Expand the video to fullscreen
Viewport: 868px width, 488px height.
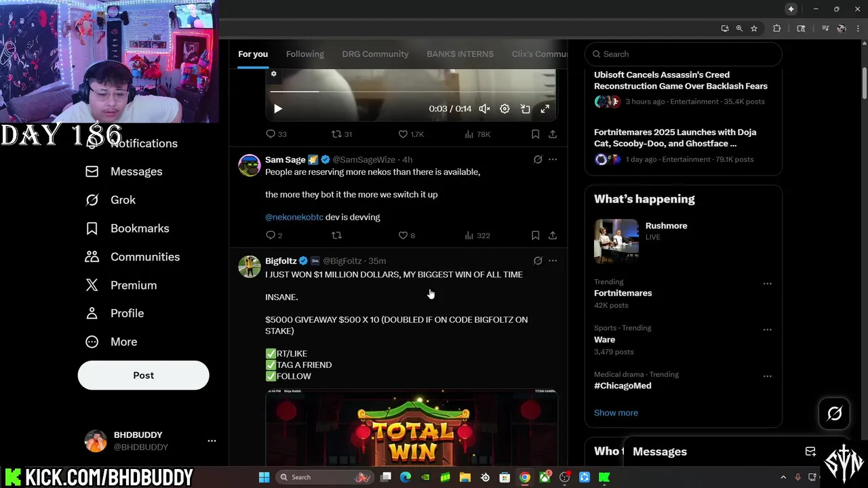[545, 108]
